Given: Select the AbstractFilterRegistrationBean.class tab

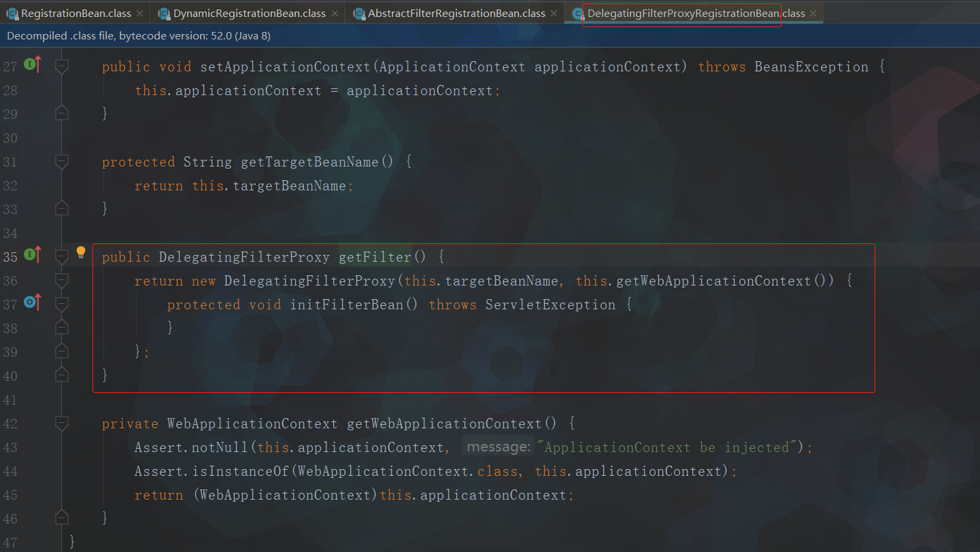Looking at the screenshot, I should [x=456, y=14].
